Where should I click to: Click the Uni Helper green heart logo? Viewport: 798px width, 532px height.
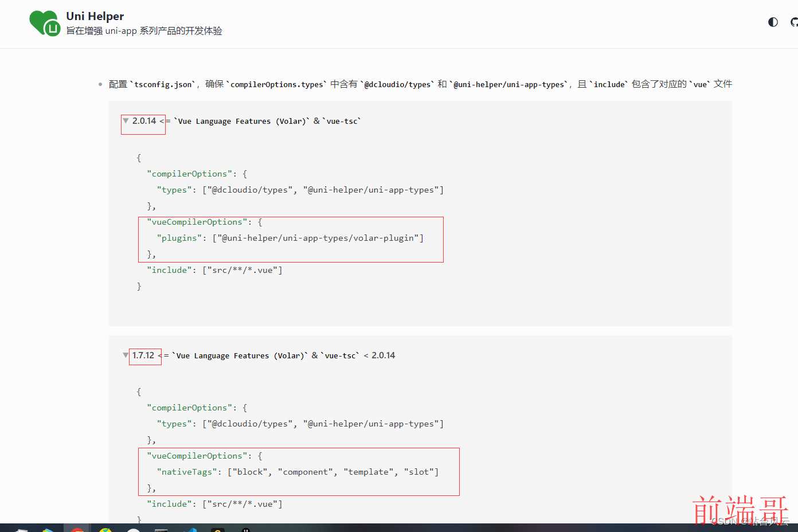(x=45, y=24)
